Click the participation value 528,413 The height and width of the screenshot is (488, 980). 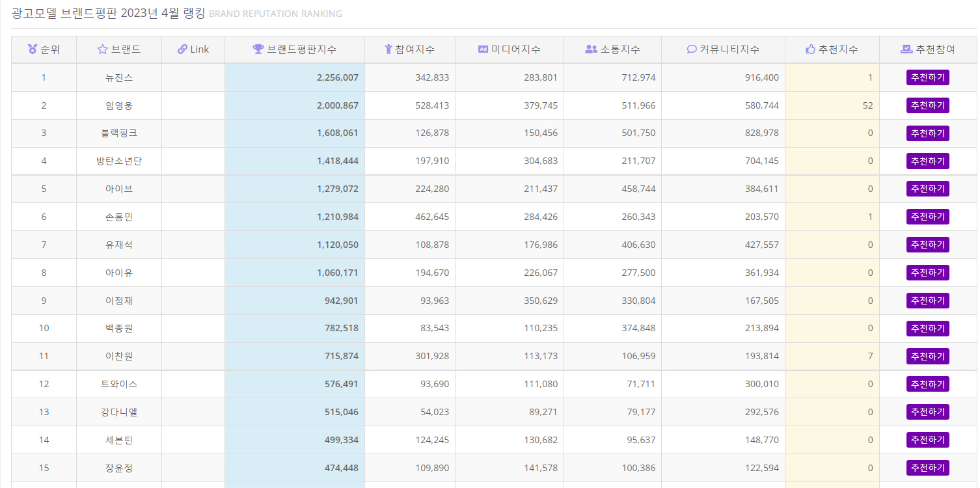click(x=432, y=105)
